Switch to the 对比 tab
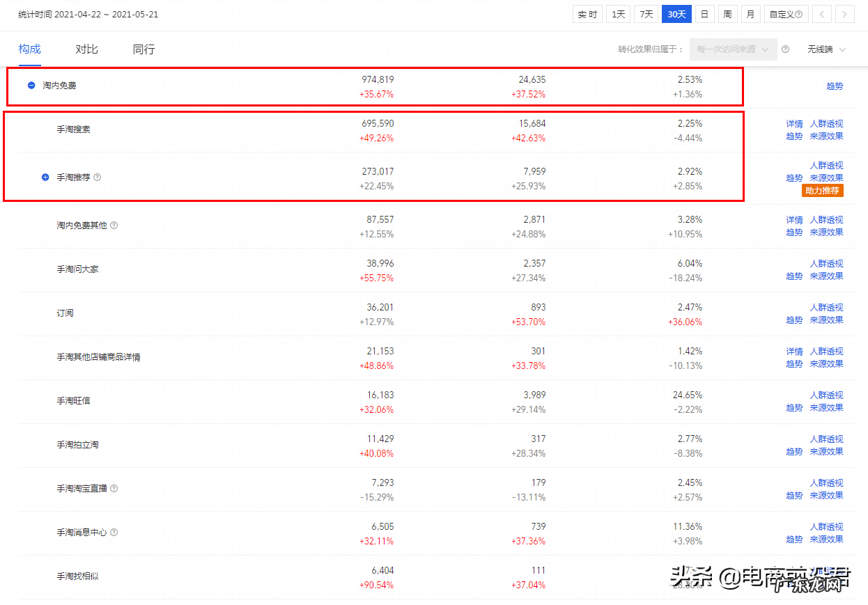868x605 pixels. point(86,49)
